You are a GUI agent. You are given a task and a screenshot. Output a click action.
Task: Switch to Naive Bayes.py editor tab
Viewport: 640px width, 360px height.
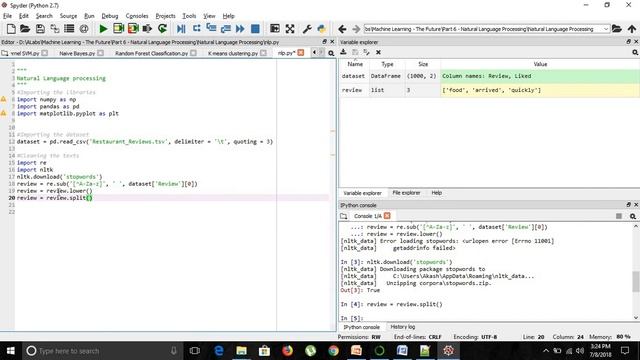point(77,53)
